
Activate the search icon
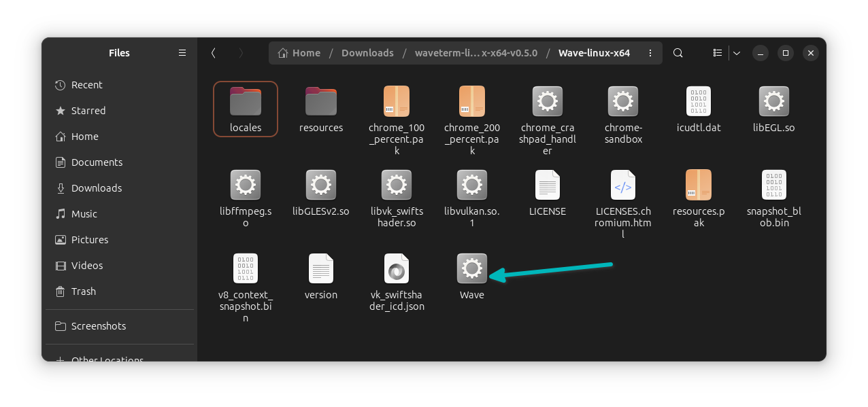(678, 52)
